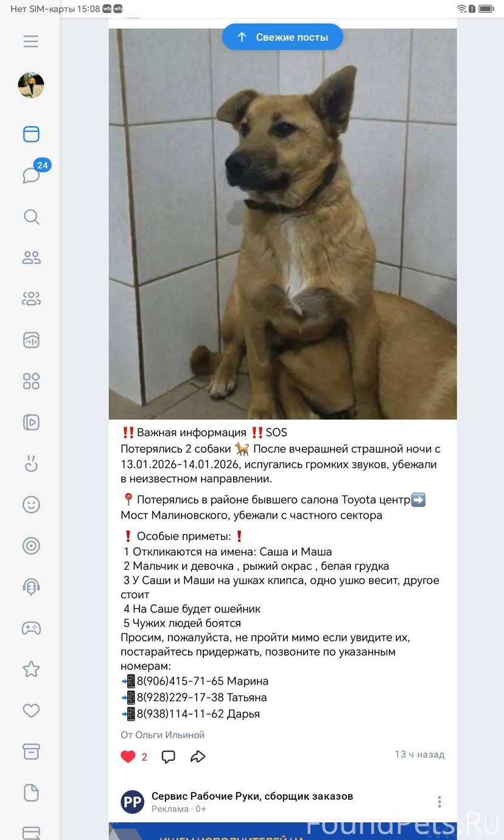Open the search magnifier icon
The image size is (504, 840).
[x=31, y=217]
